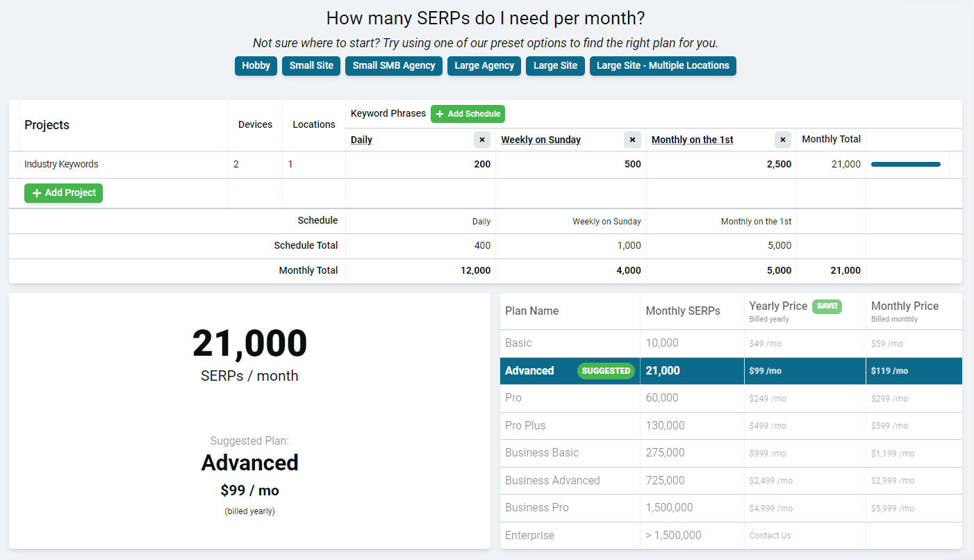Select Large Site - Multiple Locations preset
This screenshot has height=560, width=974.
(x=663, y=66)
